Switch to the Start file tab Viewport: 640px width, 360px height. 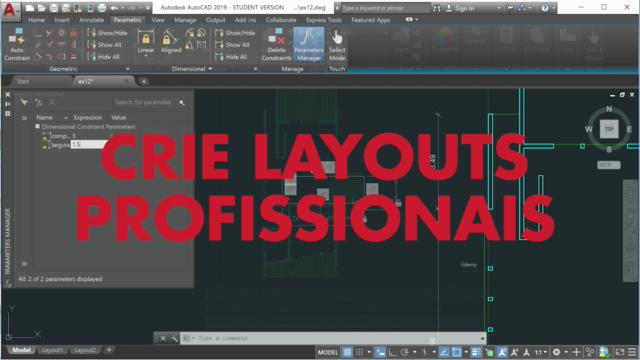23,81
